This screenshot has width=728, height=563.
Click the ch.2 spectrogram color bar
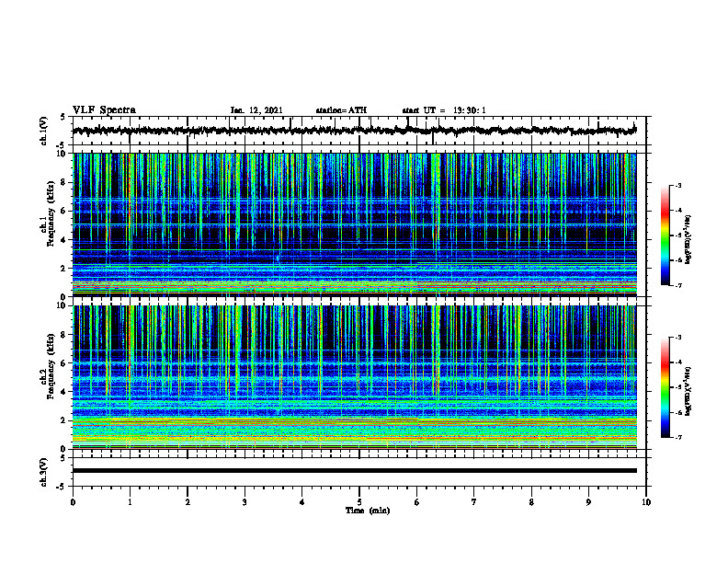[x=665, y=387]
